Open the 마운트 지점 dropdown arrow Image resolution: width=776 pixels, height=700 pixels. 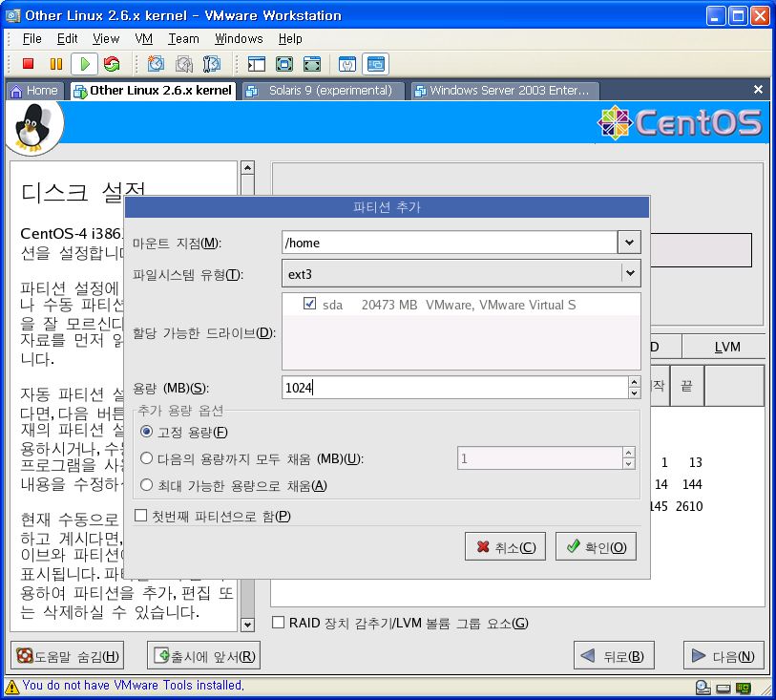(x=629, y=243)
